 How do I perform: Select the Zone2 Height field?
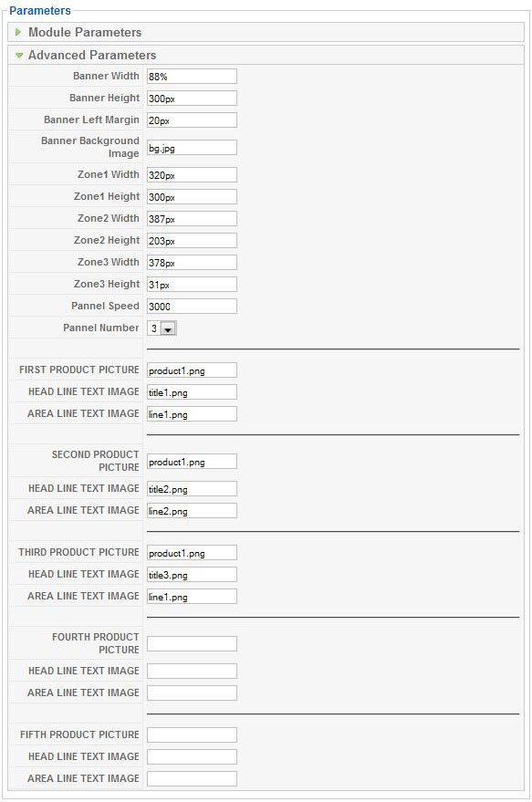click(192, 240)
